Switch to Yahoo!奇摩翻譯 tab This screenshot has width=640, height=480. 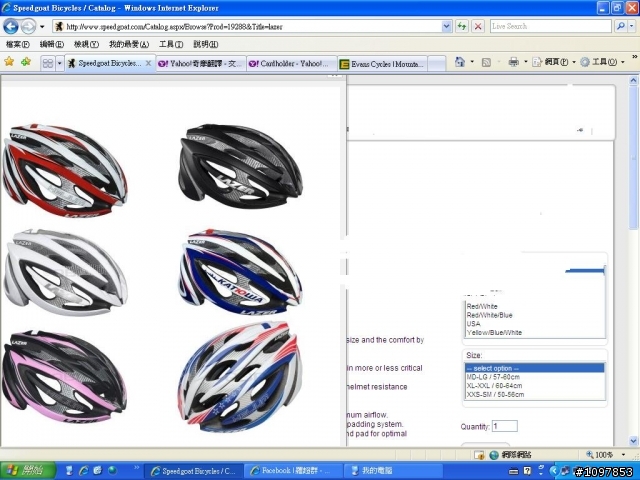[201, 64]
